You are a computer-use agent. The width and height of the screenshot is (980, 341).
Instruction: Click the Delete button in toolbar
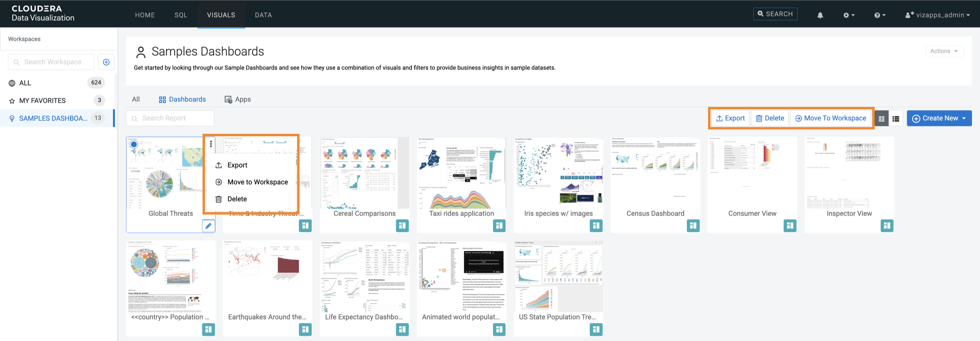[x=770, y=118]
